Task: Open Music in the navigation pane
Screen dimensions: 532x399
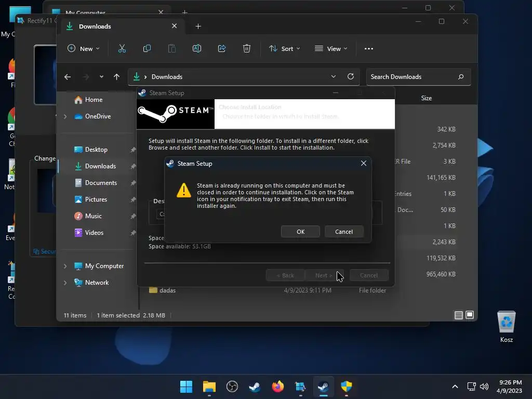Action: (x=94, y=216)
